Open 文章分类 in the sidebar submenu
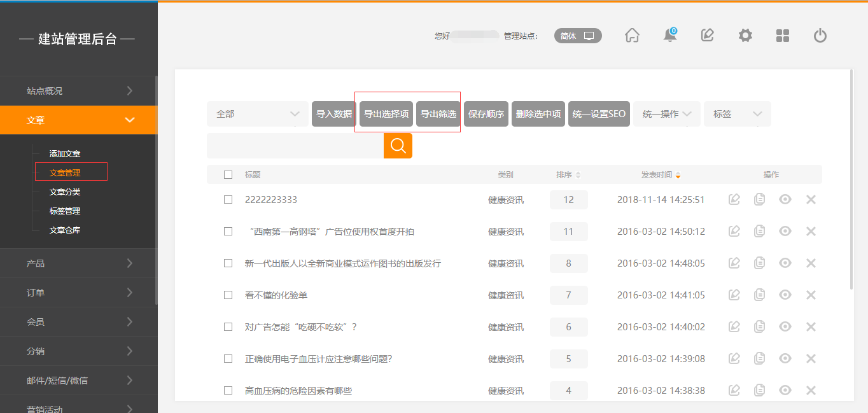 [x=65, y=192]
